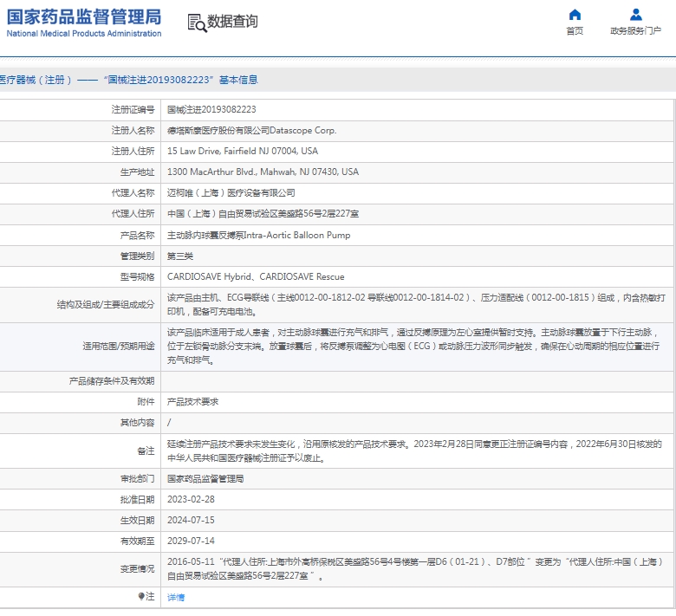Click expiry date 2029-07-14
The width and height of the screenshot is (676, 616).
(191, 541)
